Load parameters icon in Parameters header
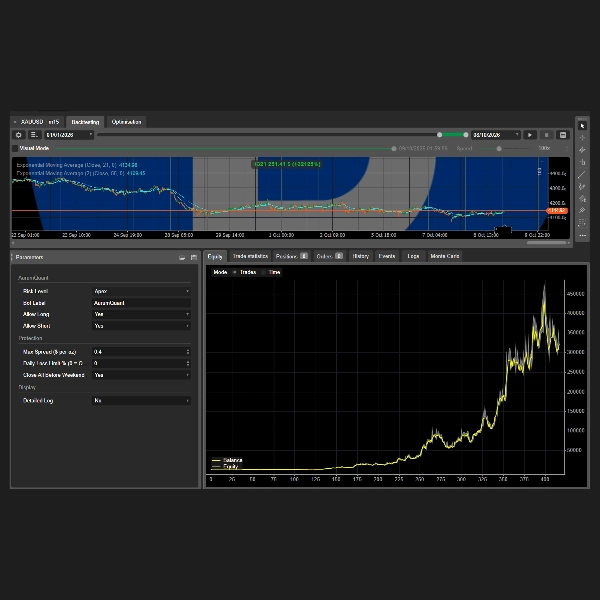600x600 pixels. (182, 258)
